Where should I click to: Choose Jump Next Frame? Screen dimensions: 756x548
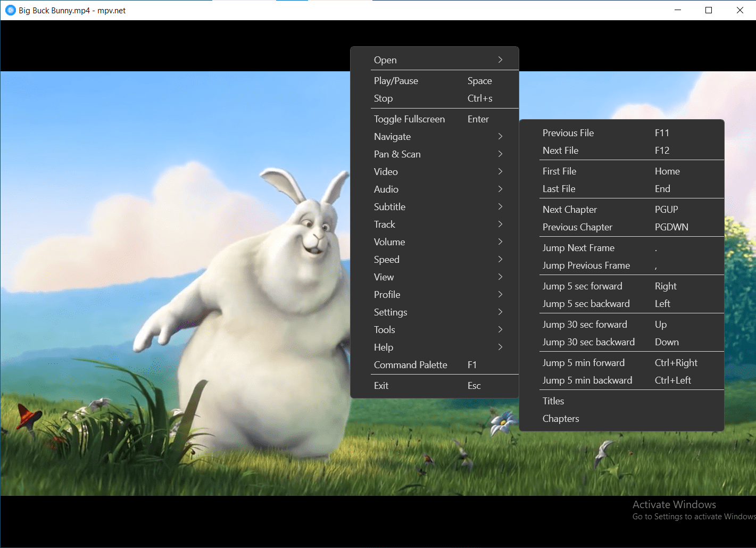tap(622, 248)
